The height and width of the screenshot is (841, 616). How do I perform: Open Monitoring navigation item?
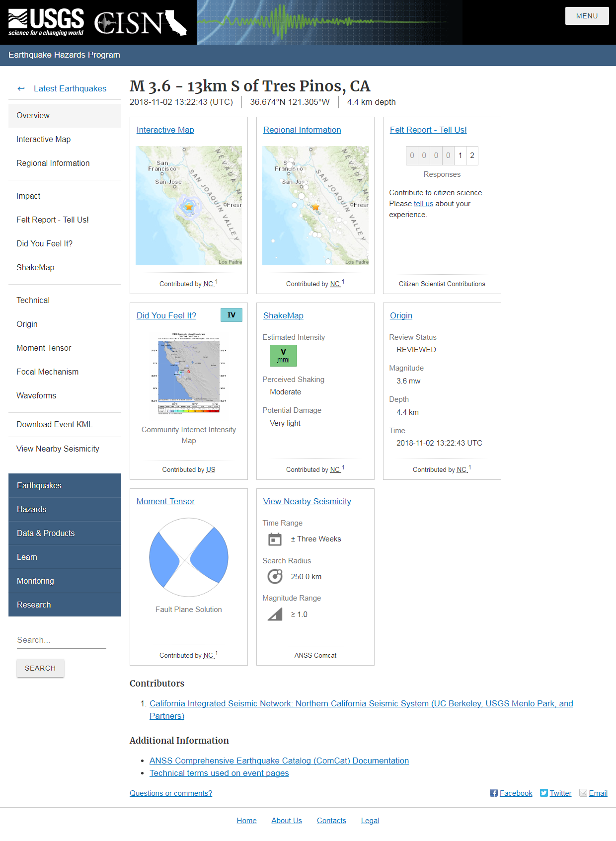(x=65, y=581)
